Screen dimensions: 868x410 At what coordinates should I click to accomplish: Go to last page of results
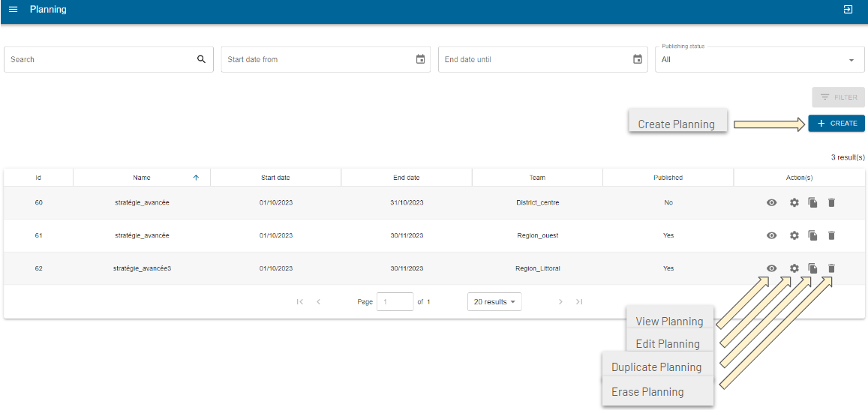(579, 301)
